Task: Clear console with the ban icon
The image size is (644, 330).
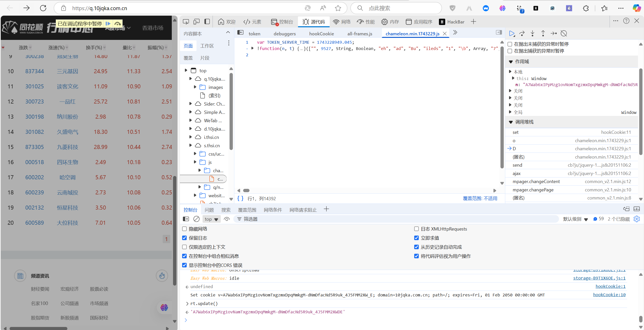Action: click(197, 219)
